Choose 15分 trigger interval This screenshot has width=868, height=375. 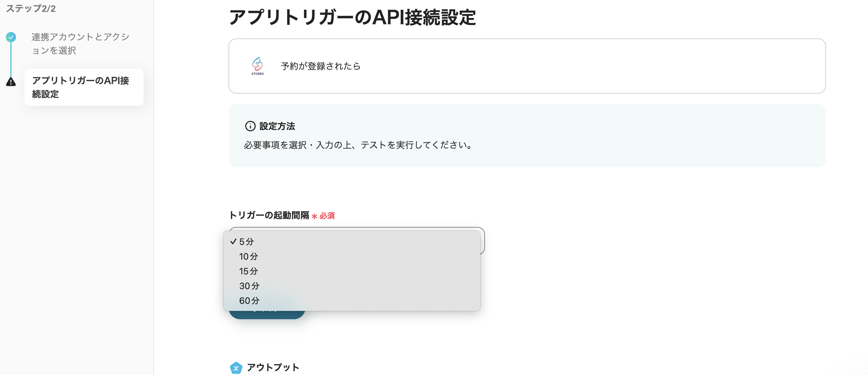coord(248,271)
